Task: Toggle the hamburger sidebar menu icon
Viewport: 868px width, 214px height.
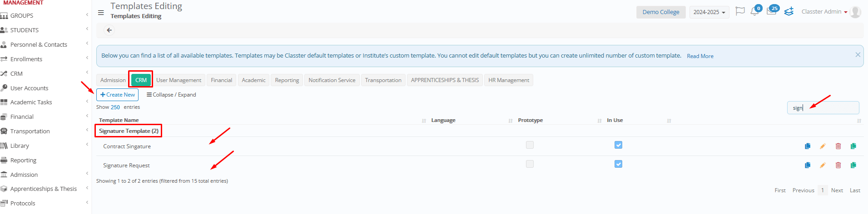Action: (x=101, y=13)
